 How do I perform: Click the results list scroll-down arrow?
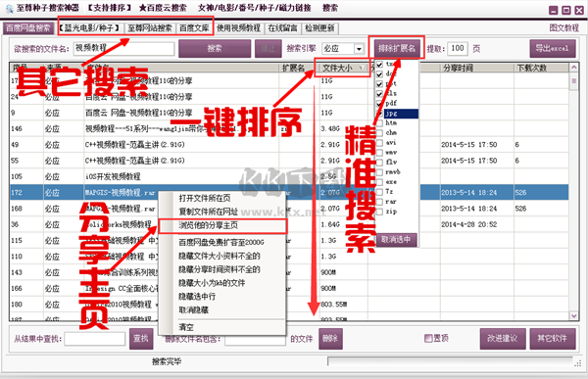tap(573, 316)
